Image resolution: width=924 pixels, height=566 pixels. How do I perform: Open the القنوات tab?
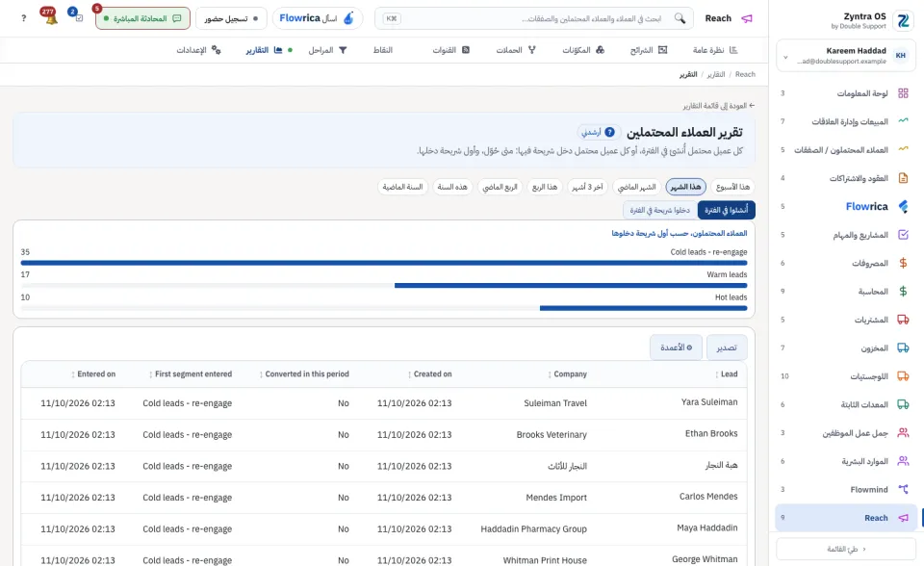(450, 50)
